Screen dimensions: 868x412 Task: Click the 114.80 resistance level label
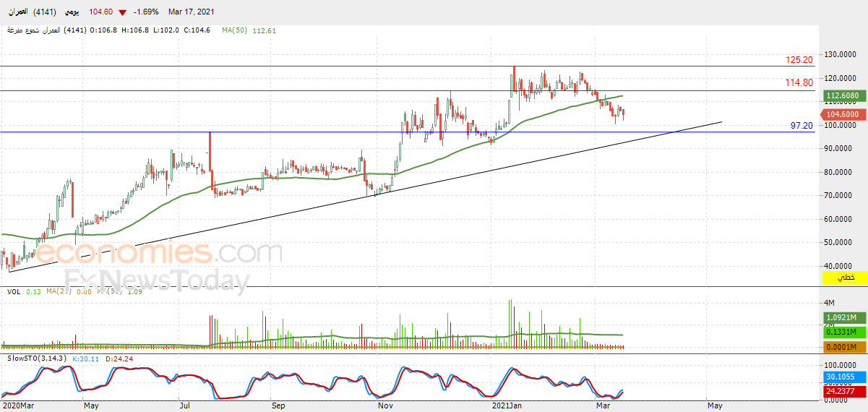click(x=800, y=83)
